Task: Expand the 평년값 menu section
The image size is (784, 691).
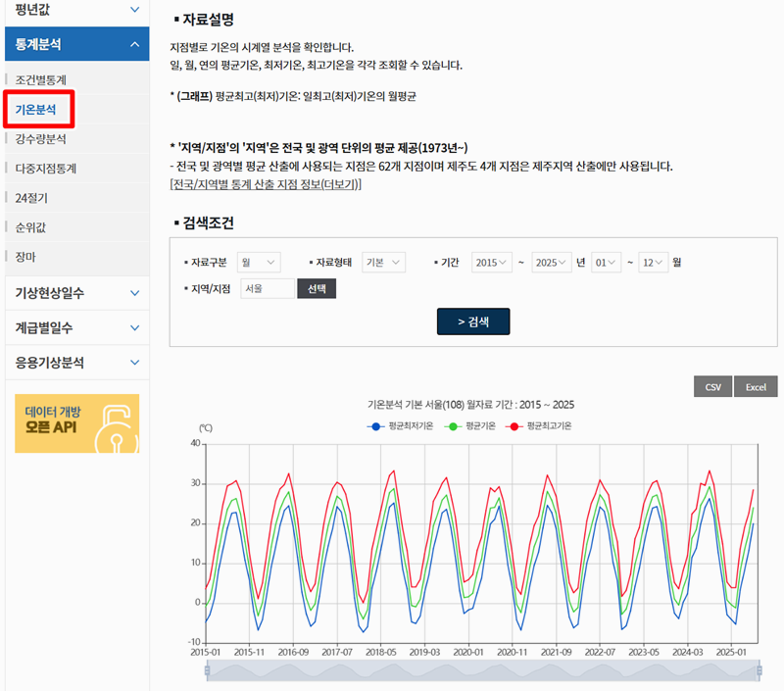Action: [77, 10]
